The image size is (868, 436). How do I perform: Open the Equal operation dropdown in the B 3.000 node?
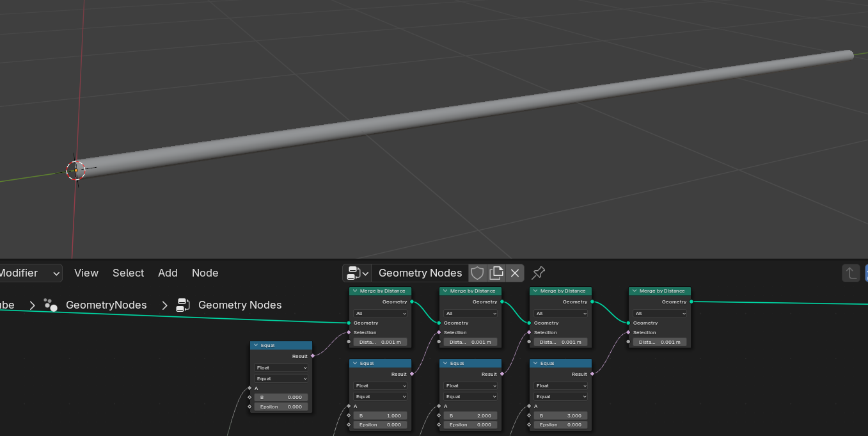(x=560, y=396)
